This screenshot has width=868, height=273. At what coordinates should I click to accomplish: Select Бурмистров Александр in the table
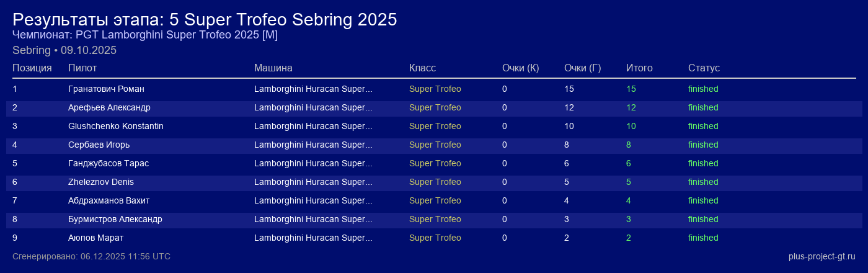[x=115, y=219]
